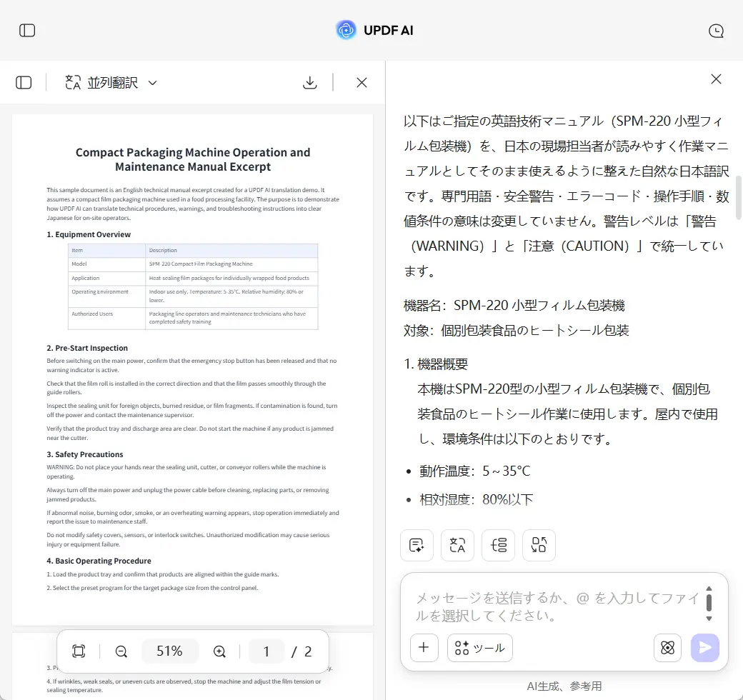Click the plus attachment button
743x700 pixels.
424,647
